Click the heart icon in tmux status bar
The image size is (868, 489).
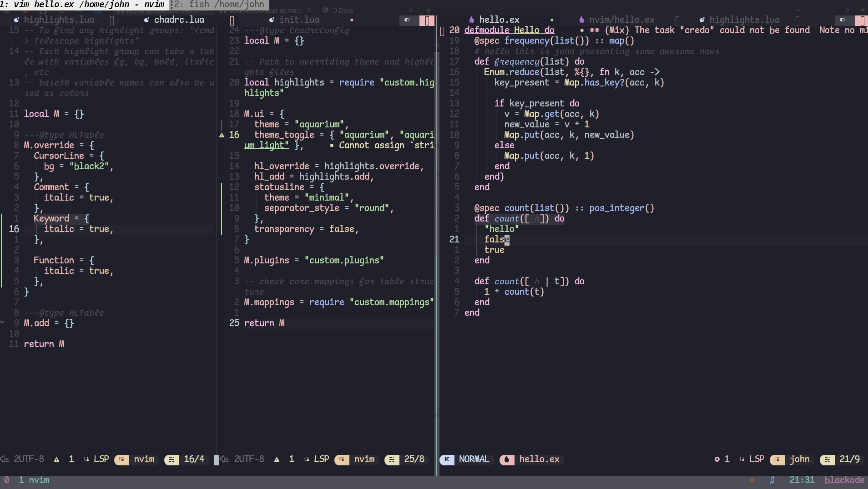(752, 480)
